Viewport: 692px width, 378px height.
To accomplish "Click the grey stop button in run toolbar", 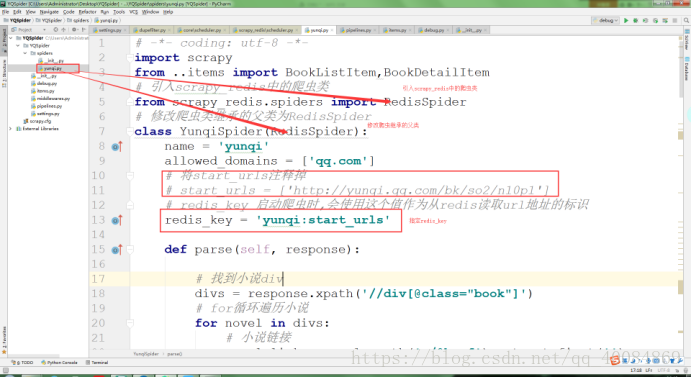I will tap(674, 20).
